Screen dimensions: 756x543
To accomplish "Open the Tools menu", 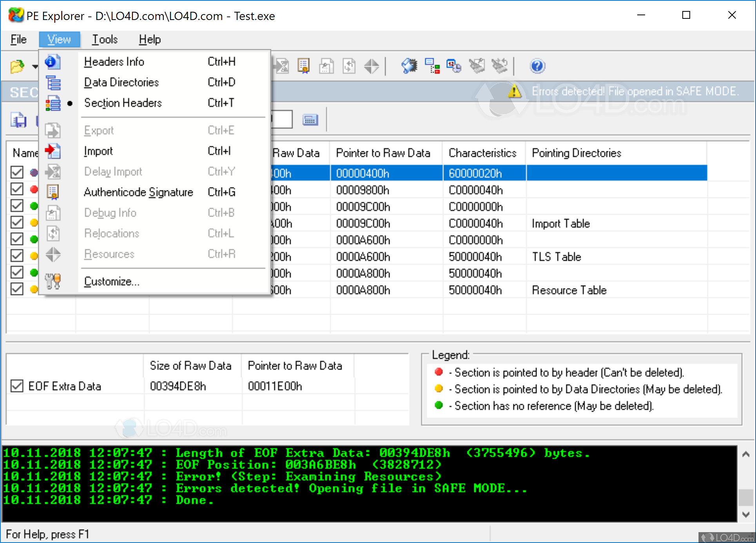I will (105, 40).
